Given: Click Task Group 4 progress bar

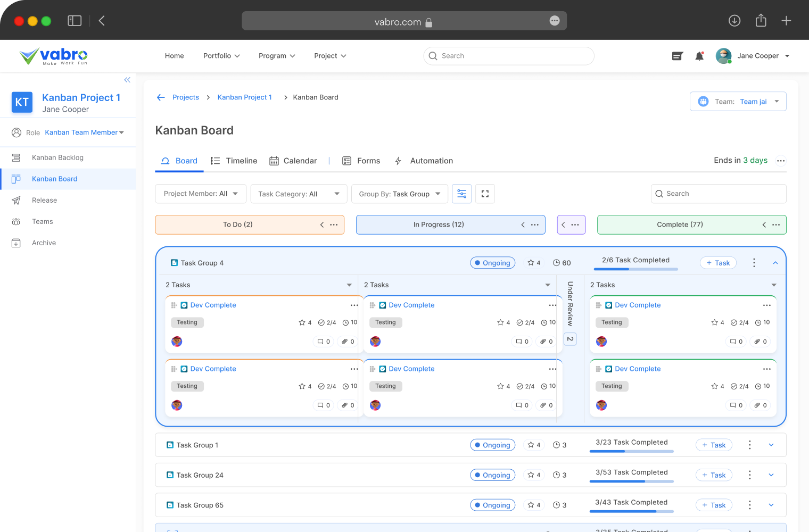Looking at the screenshot, I should tap(635, 269).
